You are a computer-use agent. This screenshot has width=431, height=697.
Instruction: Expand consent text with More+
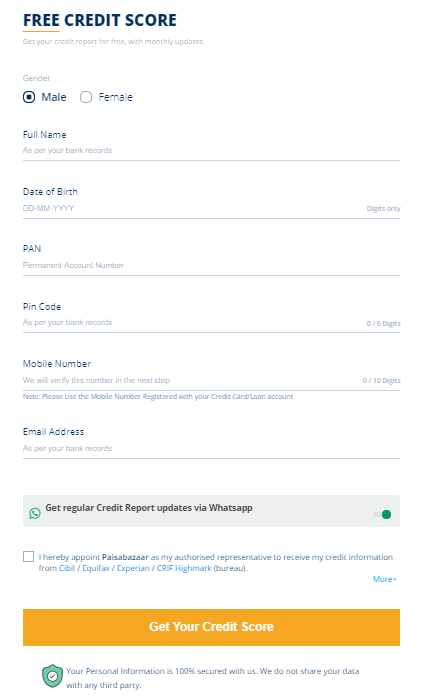point(385,579)
